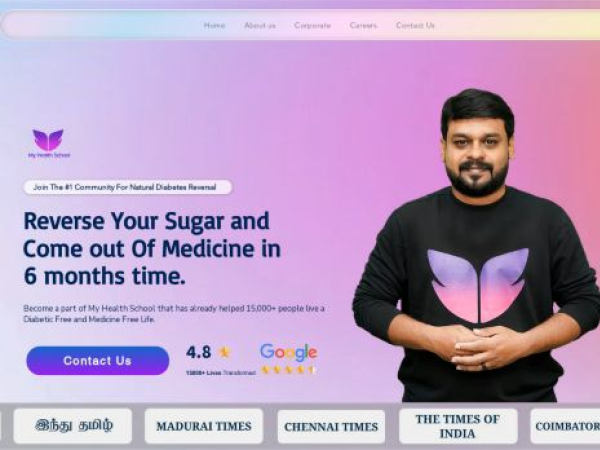Go to the Corporate page
Screen dimensions: 600x450
click(312, 26)
